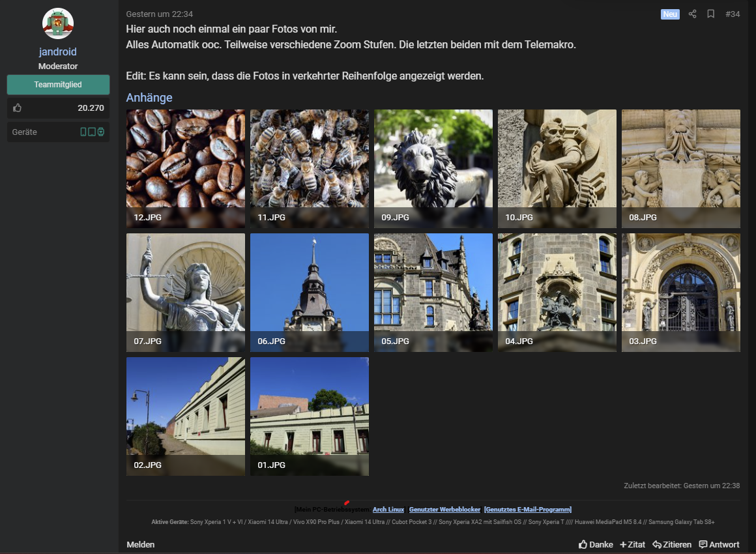
Task: Click the share icon in post header
Action: 693,14
